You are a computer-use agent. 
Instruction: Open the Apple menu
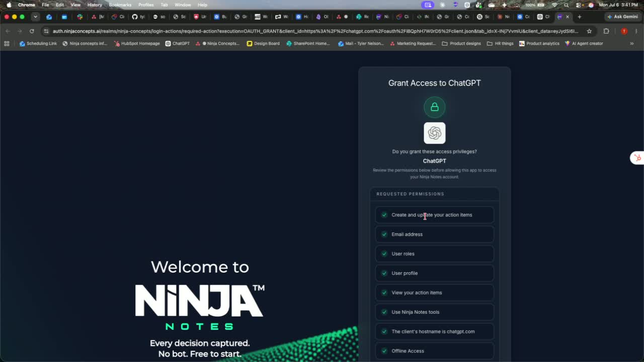9,5
